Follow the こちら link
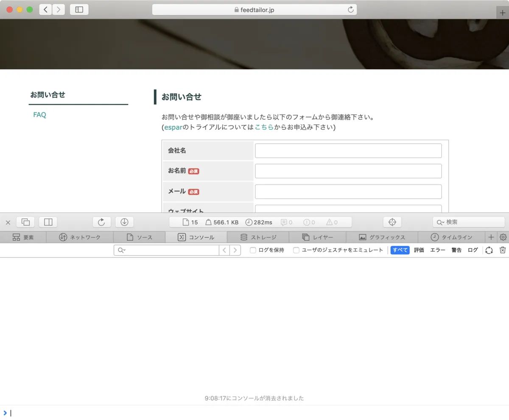The width and height of the screenshot is (509, 420). (264, 127)
